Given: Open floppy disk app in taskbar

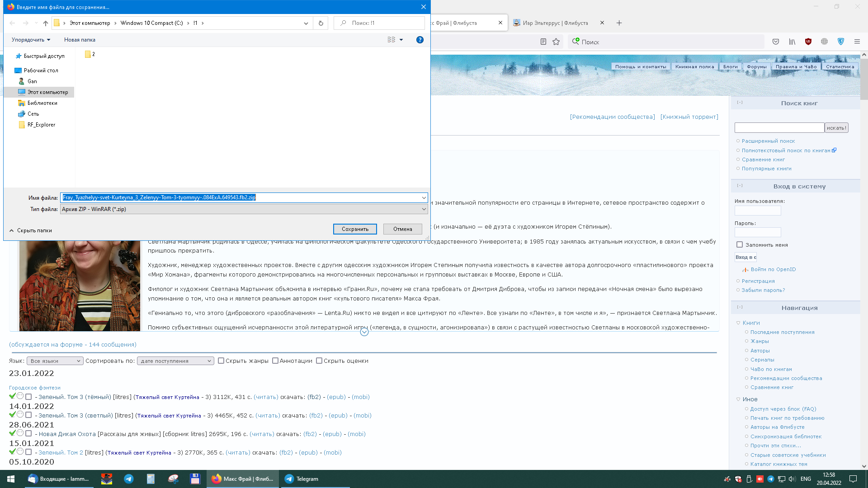Looking at the screenshot, I should pyautogui.click(x=195, y=479).
